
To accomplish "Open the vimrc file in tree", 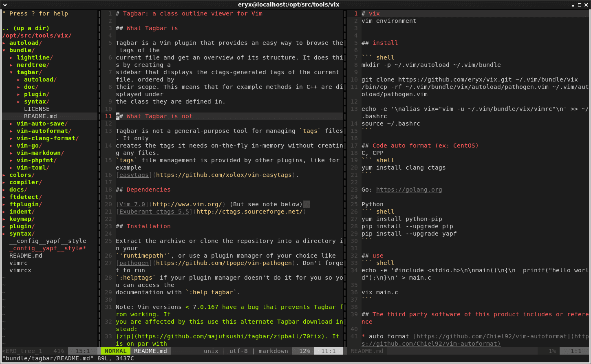I will click(18, 263).
